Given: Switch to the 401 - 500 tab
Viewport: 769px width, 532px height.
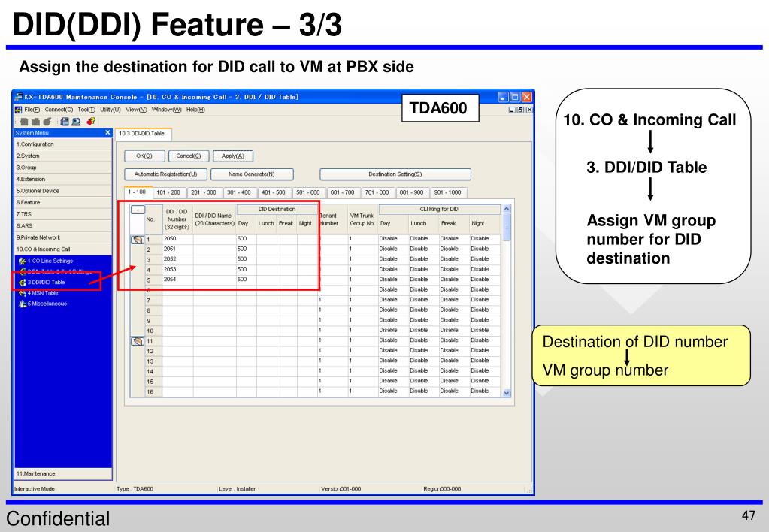Looking at the screenshot, I should 273,192.
